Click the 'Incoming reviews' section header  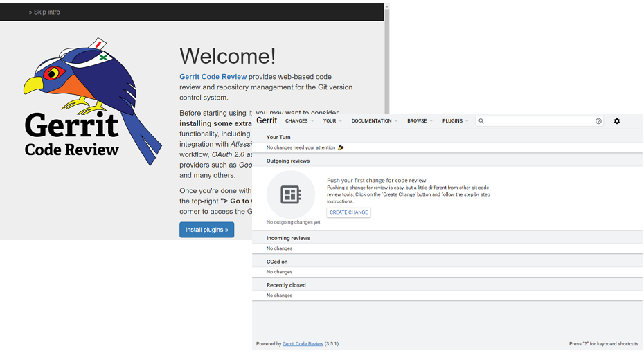click(288, 239)
